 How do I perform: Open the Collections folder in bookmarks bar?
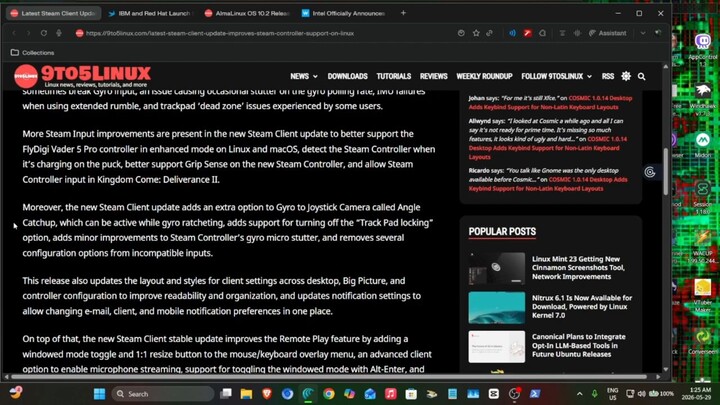click(32, 53)
